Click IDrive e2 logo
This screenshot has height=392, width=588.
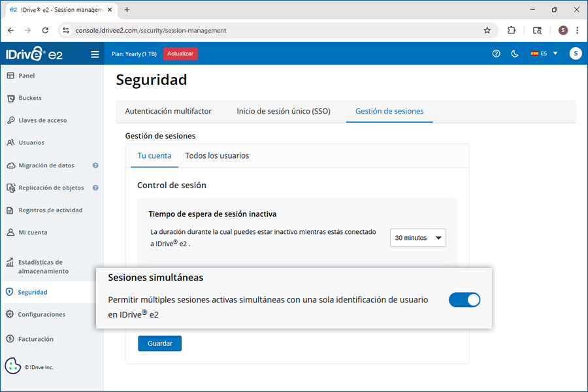[34, 54]
